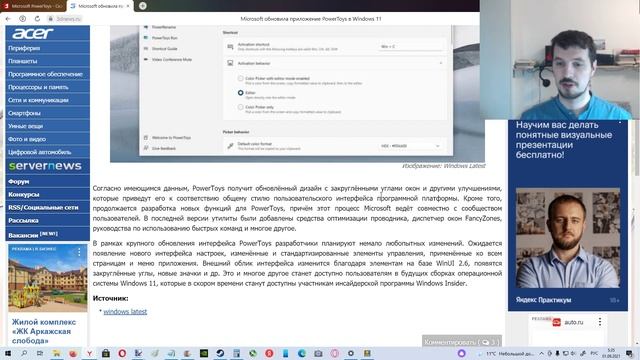Click the Комментировать button

[462, 342]
